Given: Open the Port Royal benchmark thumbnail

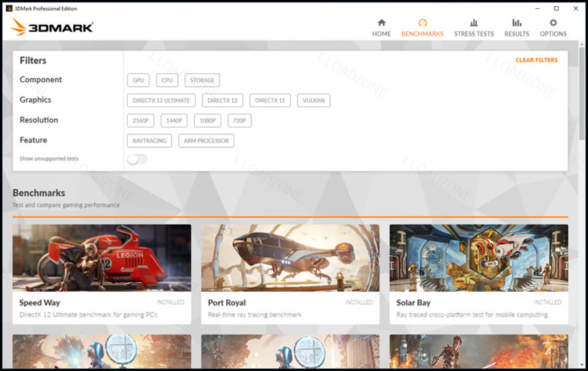Looking at the screenshot, I should click(x=291, y=258).
